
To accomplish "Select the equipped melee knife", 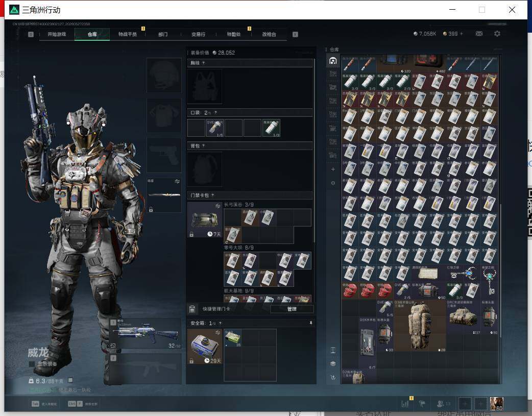I will pyautogui.click(x=164, y=195).
